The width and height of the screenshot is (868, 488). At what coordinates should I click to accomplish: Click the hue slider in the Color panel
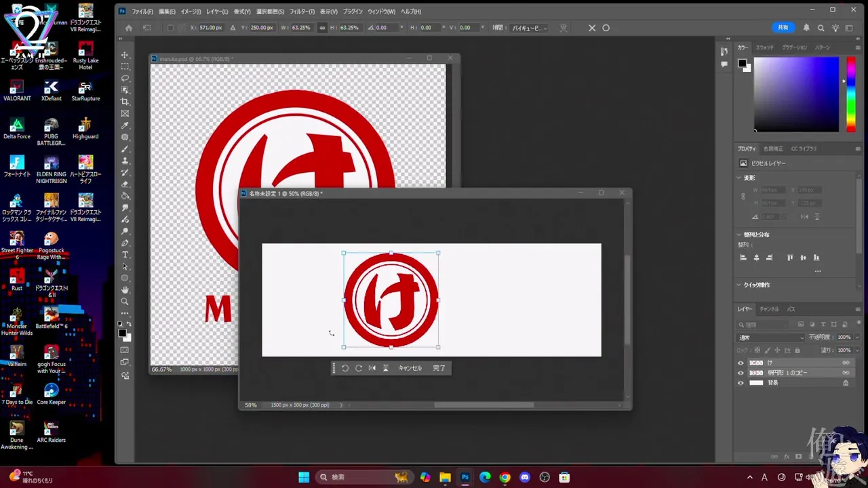click(x=850, y=94)
